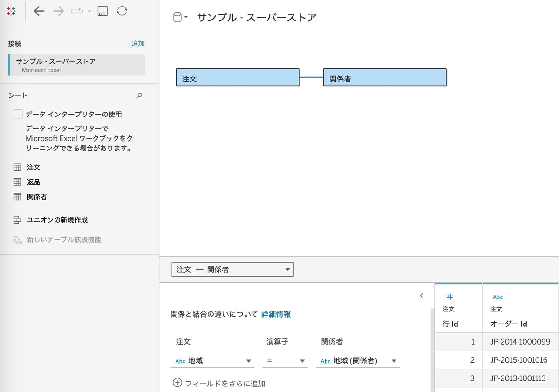Screen dimensions: 559x392
Task: Select the 注文 table on the canvas
Action: [238, 77]
